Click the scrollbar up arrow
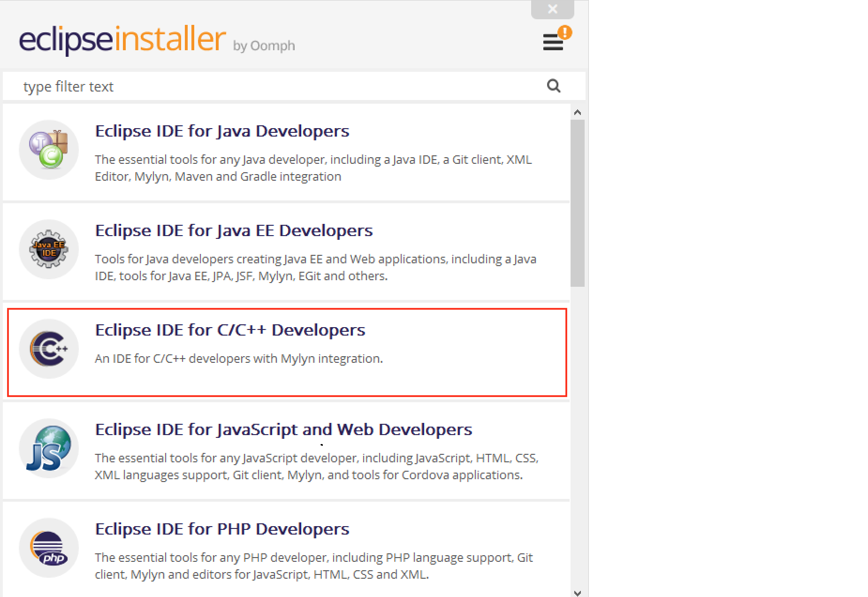 tap(578, 112)
